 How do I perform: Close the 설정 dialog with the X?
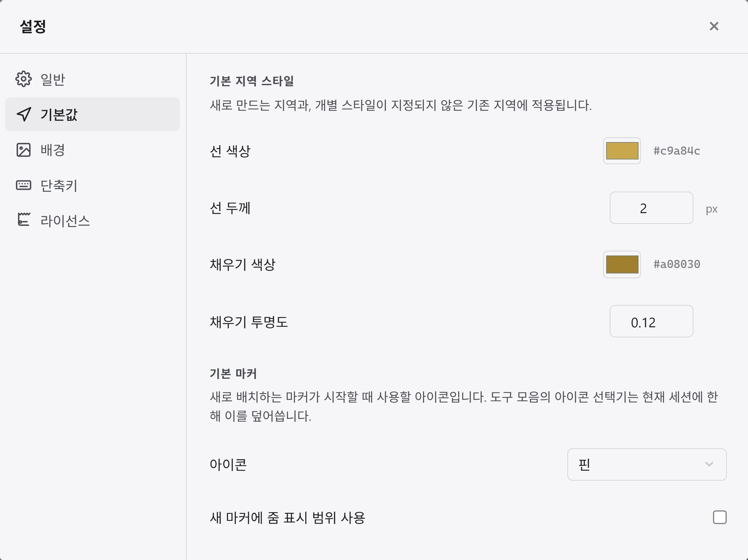click(714, 26)
